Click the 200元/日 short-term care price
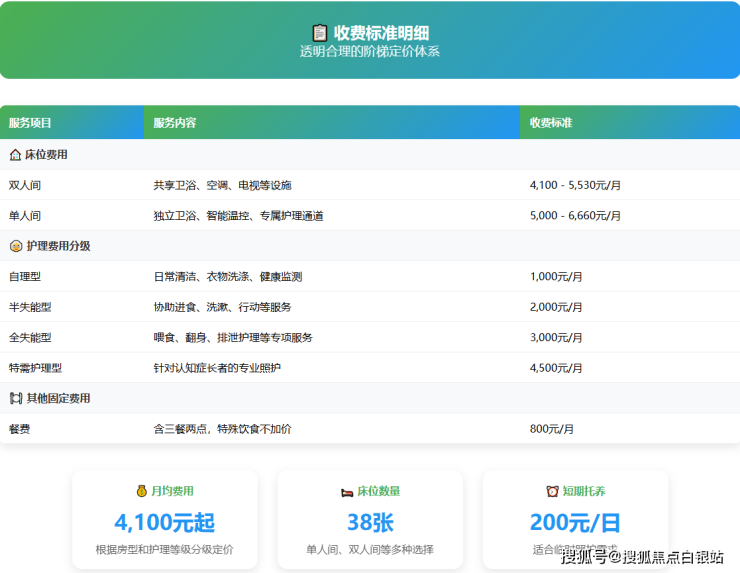This screenshot has height=573, width=740. [575, 522]
